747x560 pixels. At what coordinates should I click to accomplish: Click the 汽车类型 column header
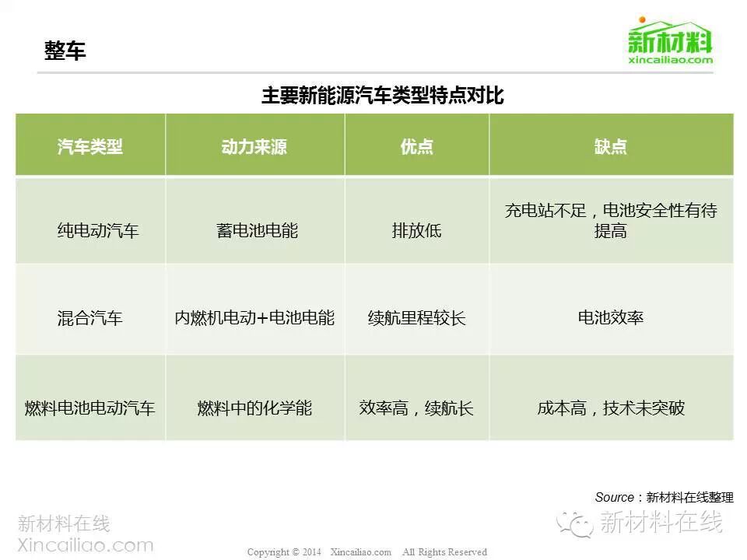(x=90, y=145)
